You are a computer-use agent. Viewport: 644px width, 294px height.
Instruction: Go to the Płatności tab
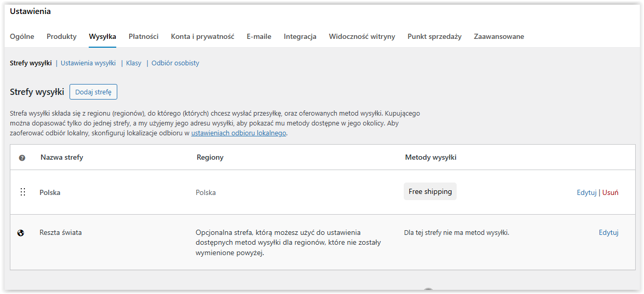143,36
